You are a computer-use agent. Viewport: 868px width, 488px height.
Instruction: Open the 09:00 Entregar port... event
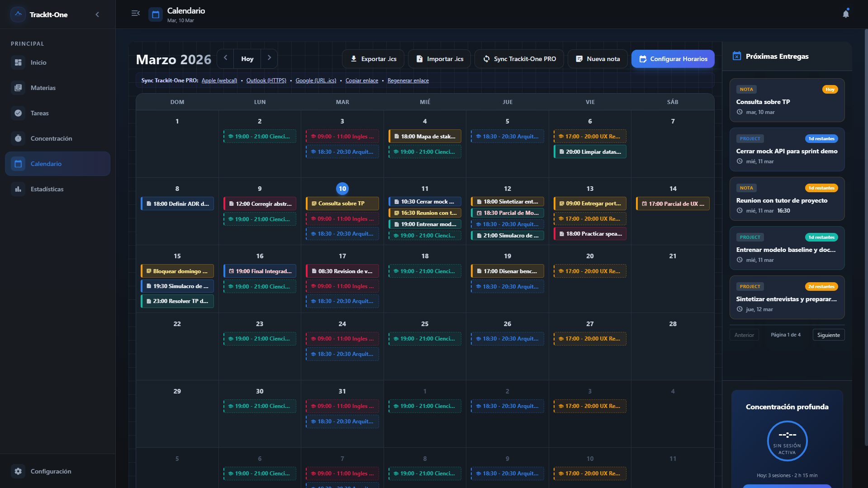(x=590, y=204)
